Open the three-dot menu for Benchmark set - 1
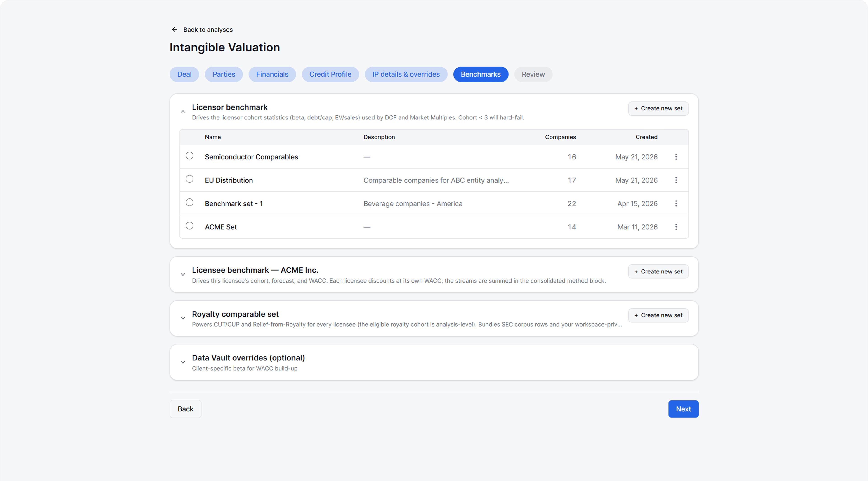This screenshot has width=868, height=481. tap(676, 204)
